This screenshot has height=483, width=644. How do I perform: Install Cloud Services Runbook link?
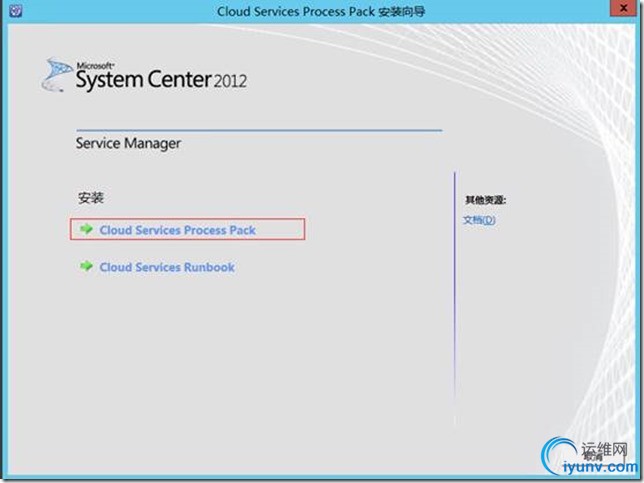click(167, 267)
